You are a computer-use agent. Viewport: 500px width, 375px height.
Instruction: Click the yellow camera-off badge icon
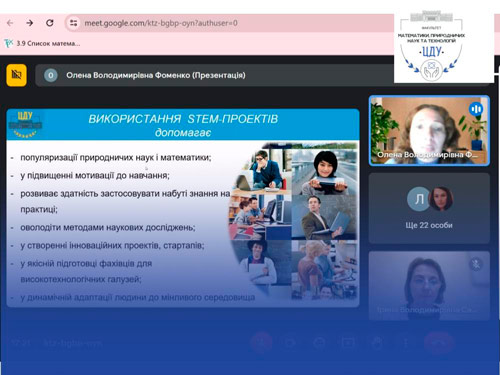click(x=16, y=75)
